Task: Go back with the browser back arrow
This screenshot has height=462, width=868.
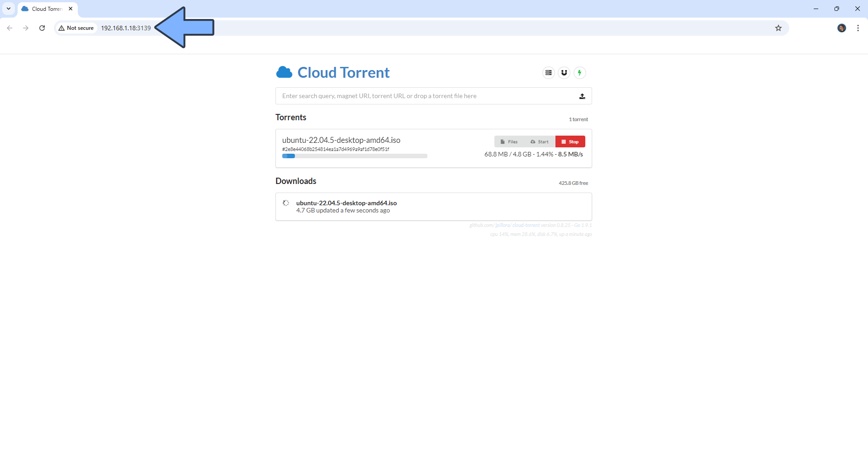Action: point(9,28)
